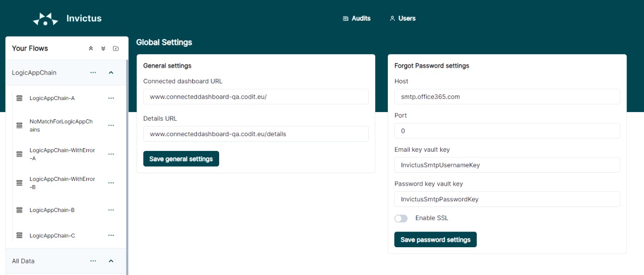Image resolution: width=644 pixels, height=275 pixels.
Task: Click the create-folder icon in Your Flows
Action: [x=116, y=48]
